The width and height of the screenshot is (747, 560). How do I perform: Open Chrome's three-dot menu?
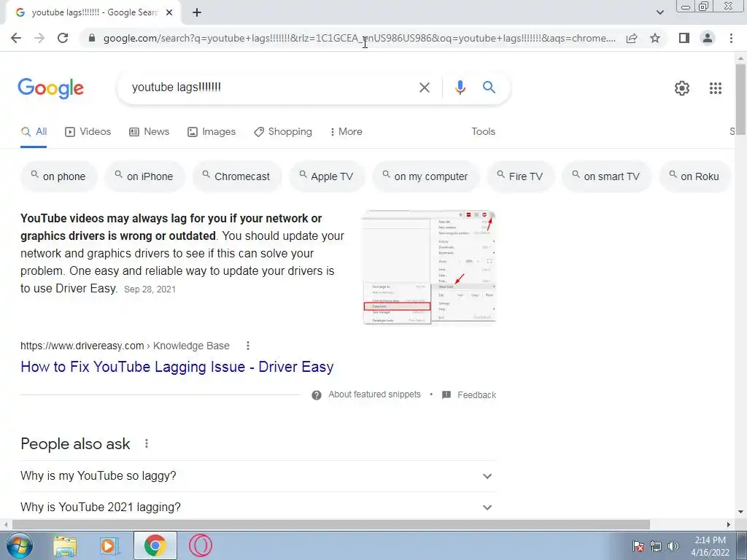731,38
